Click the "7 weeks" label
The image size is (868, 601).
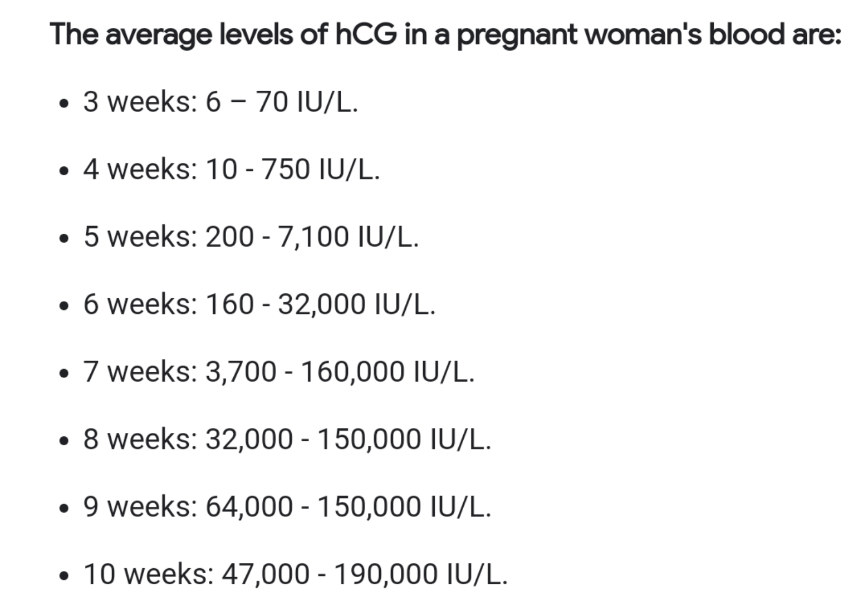pos(136,372)
